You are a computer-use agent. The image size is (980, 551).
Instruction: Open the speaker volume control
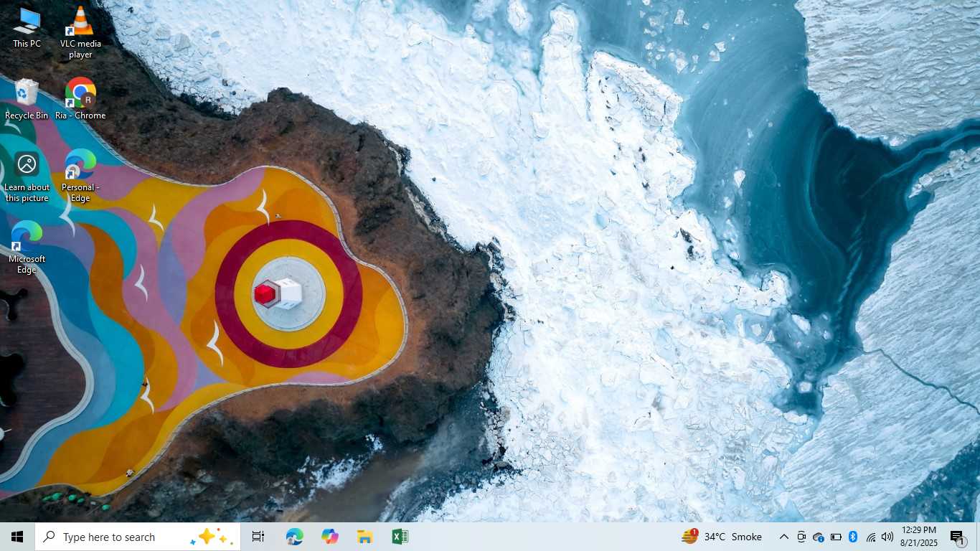click(887, 537)
